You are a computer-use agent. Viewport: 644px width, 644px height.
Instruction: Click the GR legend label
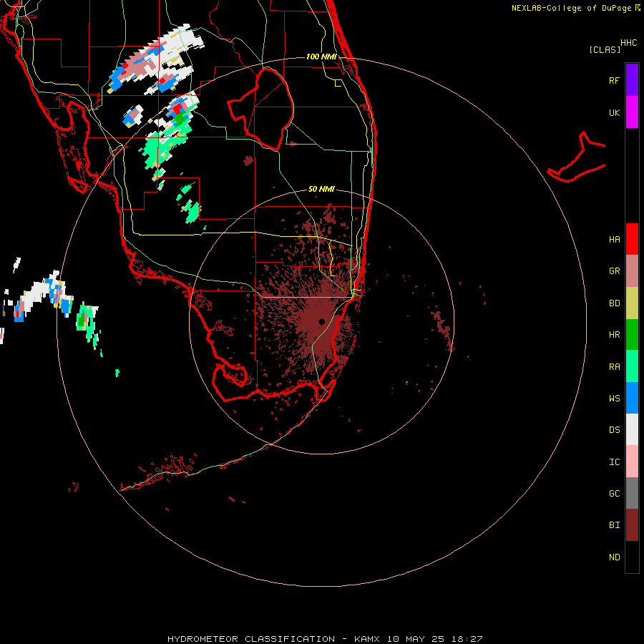(614, 271)
